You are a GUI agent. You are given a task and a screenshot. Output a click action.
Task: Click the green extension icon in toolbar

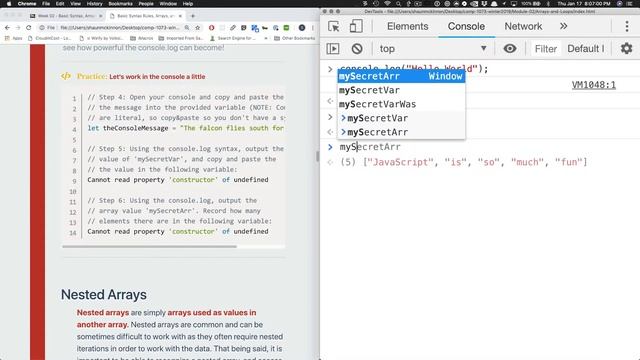tap(287, 28)
